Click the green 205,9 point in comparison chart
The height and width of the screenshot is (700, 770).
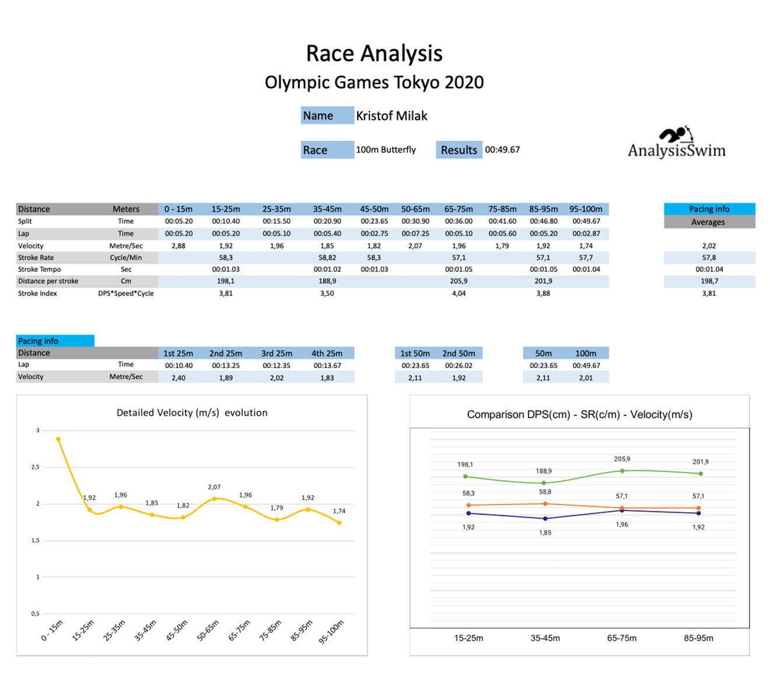tap(622, 471)
